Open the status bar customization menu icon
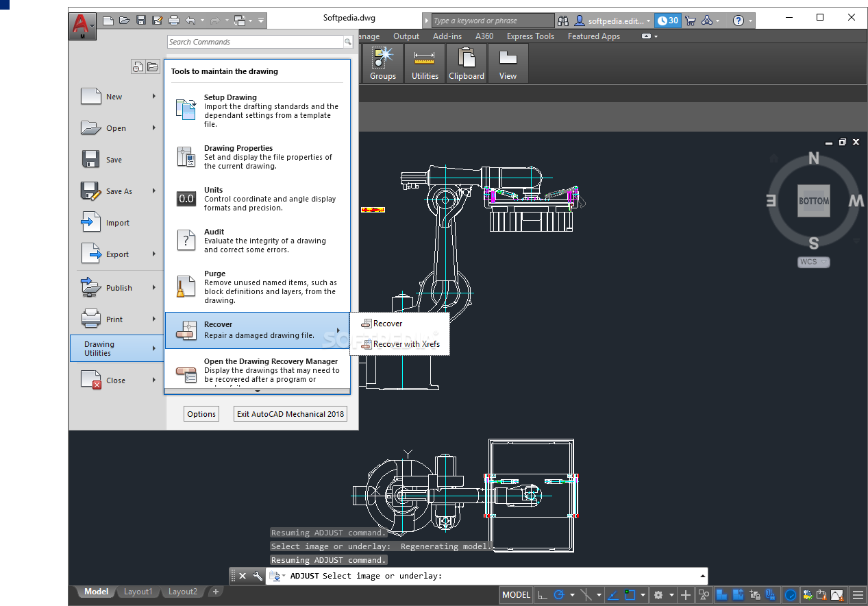This screenshot has width=868, height=606. (858, 595)
